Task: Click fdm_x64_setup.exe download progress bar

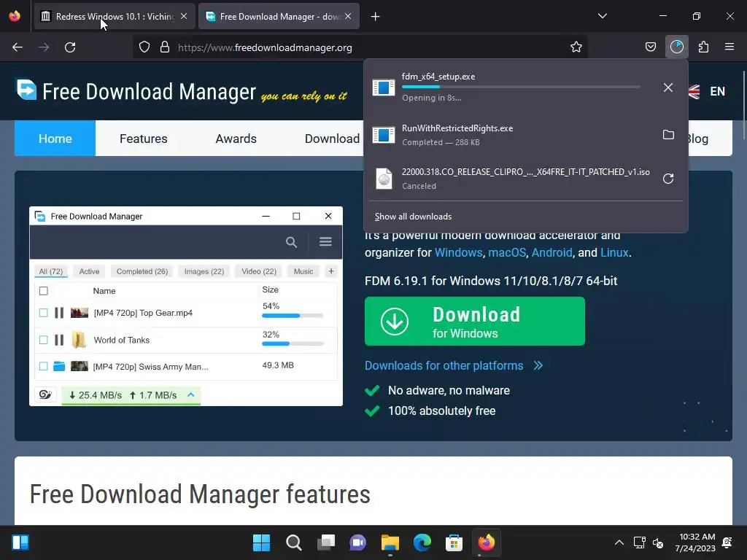Action: click(521, 87)
